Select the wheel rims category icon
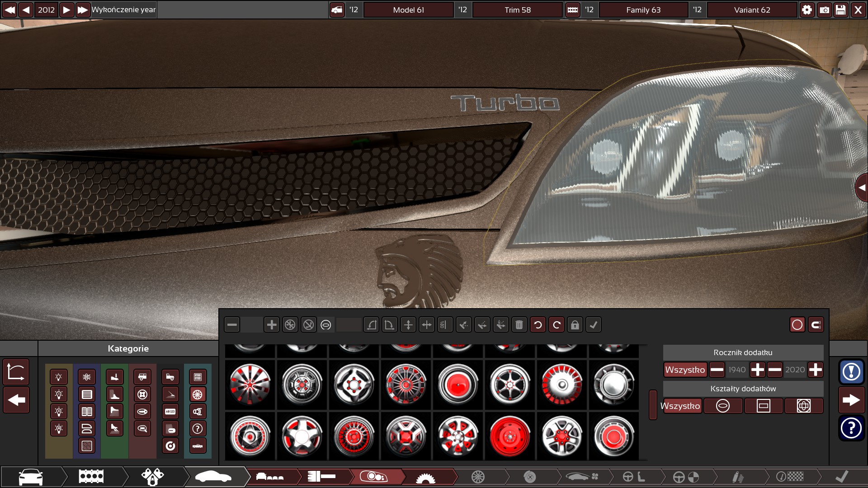The image size is (868, 488). tap(198, 394)
